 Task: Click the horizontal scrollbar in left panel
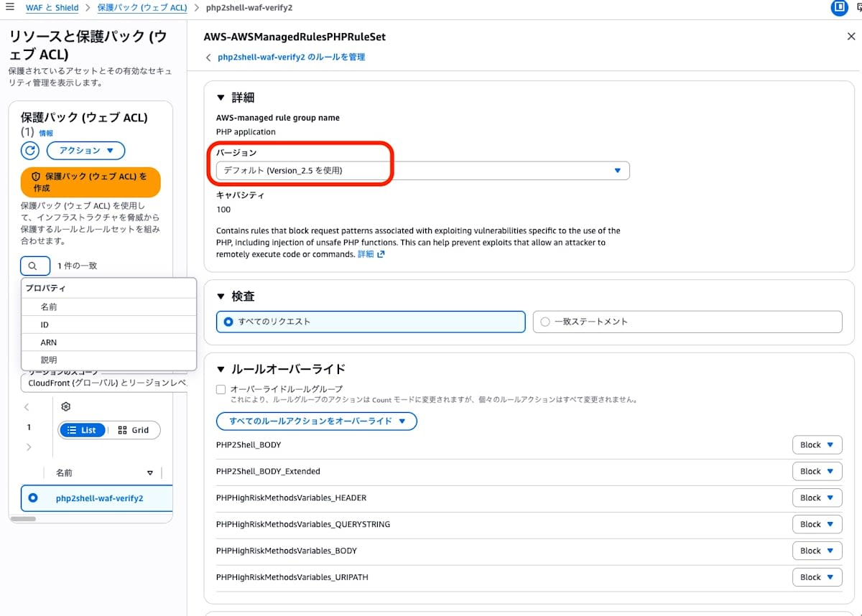24,518
